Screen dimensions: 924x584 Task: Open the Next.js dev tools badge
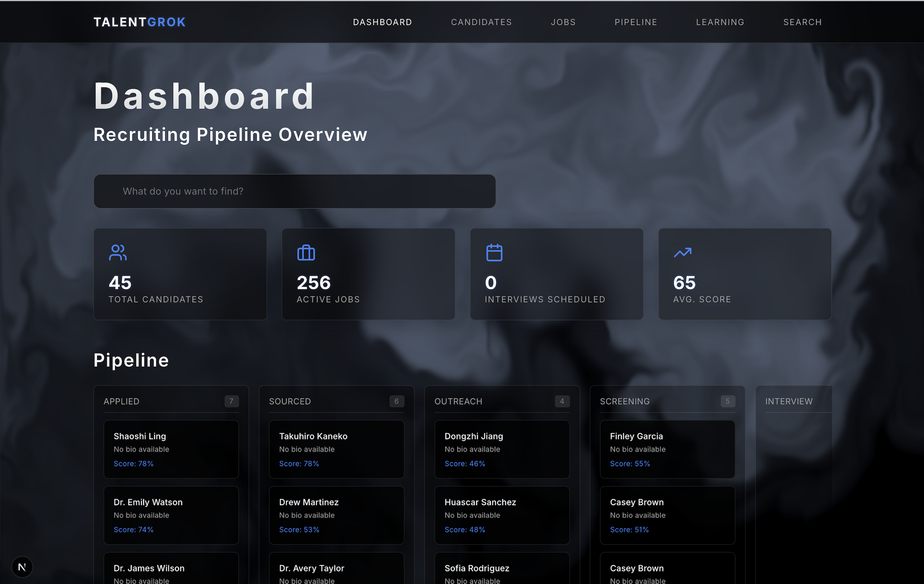(22, 567)
